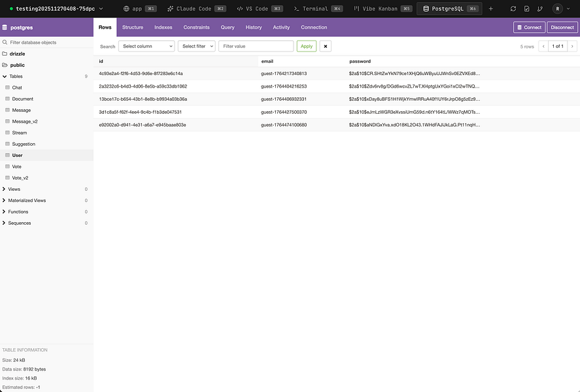Go to the next page arrow

572,46
